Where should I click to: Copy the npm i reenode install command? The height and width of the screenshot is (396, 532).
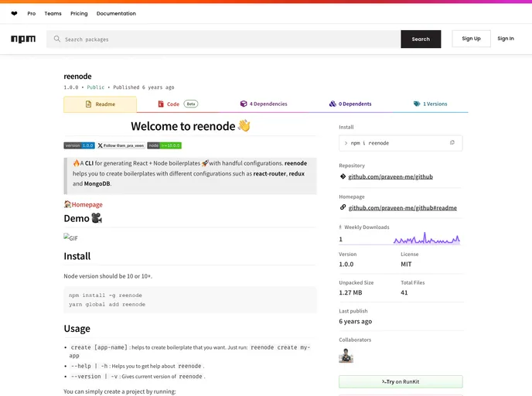click(x=452, y=142)
